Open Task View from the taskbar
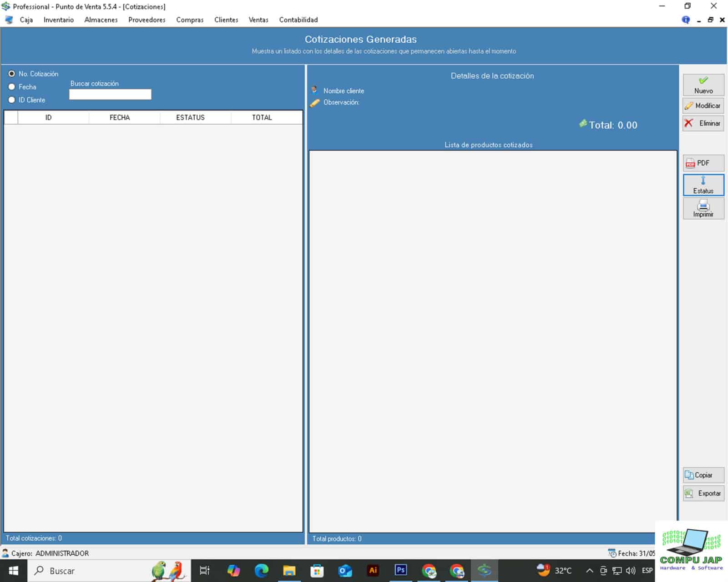The image size is (728, 582). coord(205,571)
